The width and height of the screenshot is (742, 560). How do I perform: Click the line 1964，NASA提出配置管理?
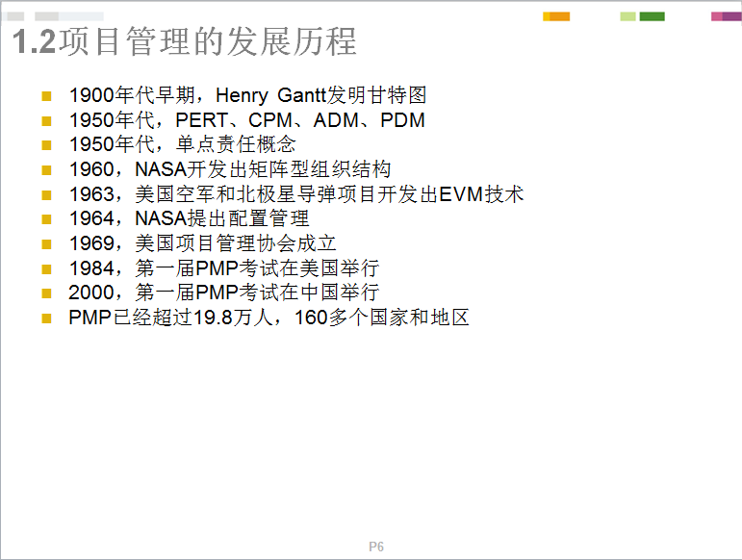[190, 218]
